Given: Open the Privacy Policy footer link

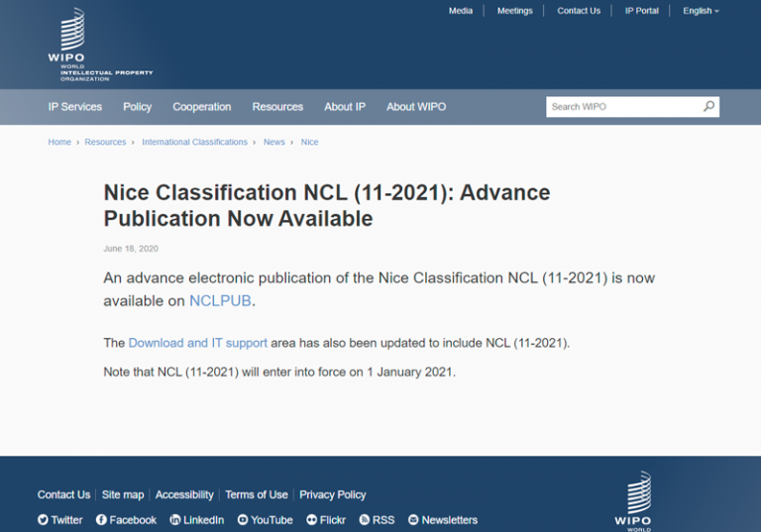Looking at the screenshot, I should [x=333, y=494].
